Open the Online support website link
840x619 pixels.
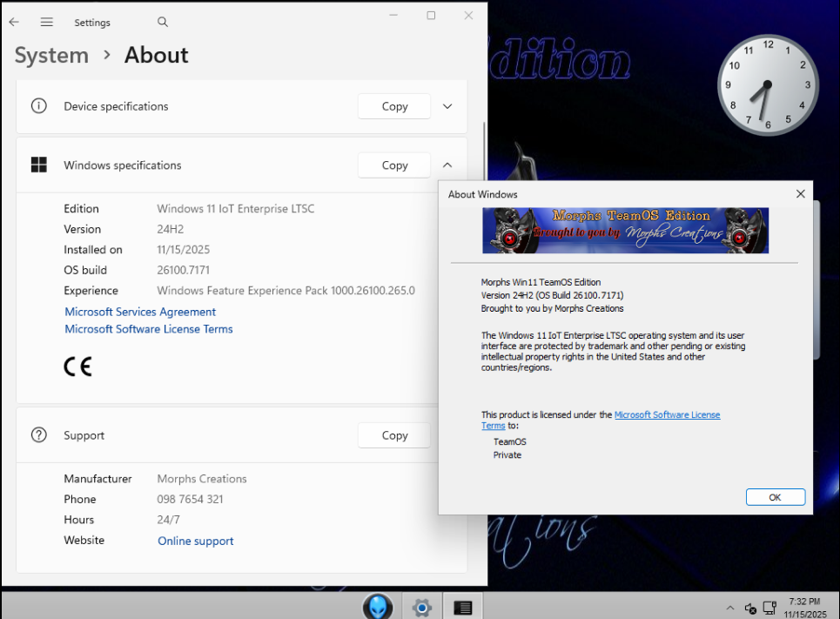coord(196,541)
